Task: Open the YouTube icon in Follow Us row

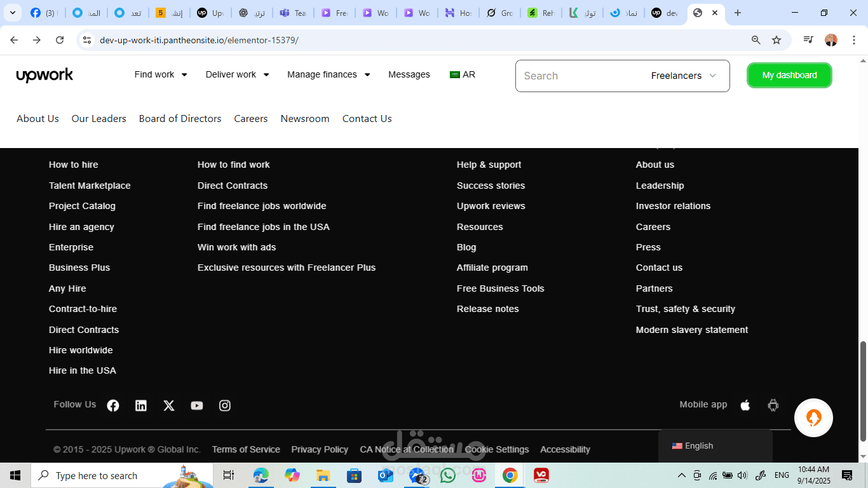Action: click(x=197, y=405)
